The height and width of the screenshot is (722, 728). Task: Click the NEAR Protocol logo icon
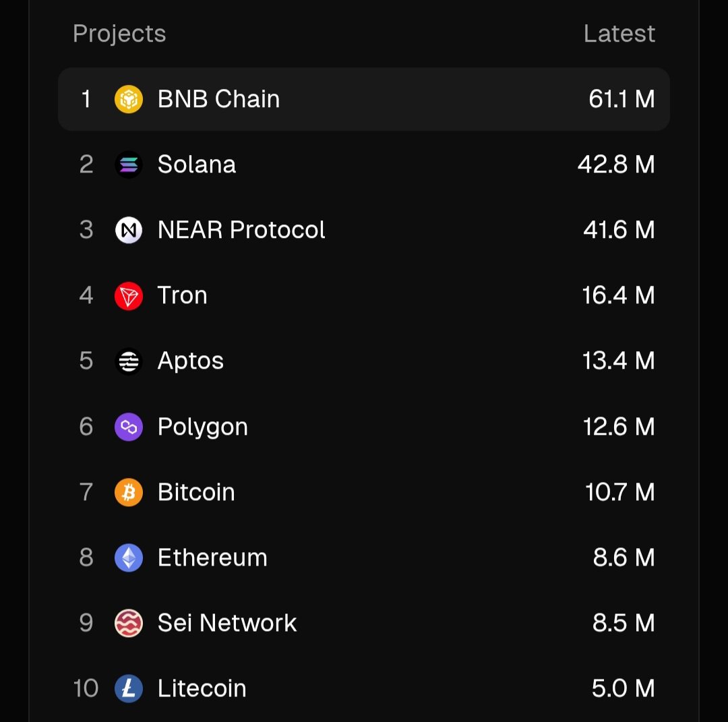pyautogui.click(x=128, y=231)
